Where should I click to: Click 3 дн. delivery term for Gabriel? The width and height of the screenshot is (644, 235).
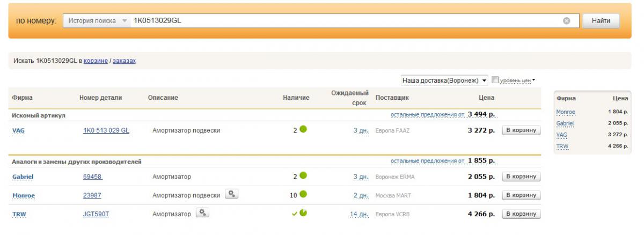coord(361,177)
